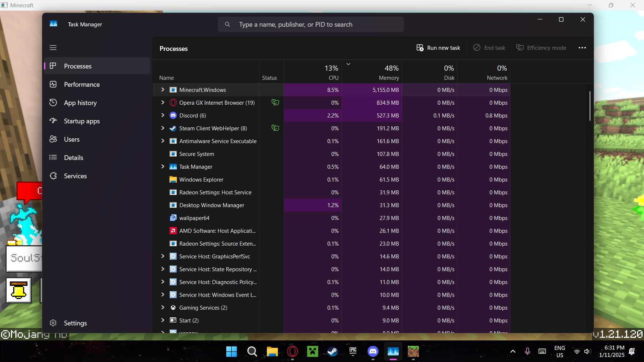The width and height of the screenshot is (644, 362).
Task: Toggle the microphone icon in system tray
Action: [527, 351]
